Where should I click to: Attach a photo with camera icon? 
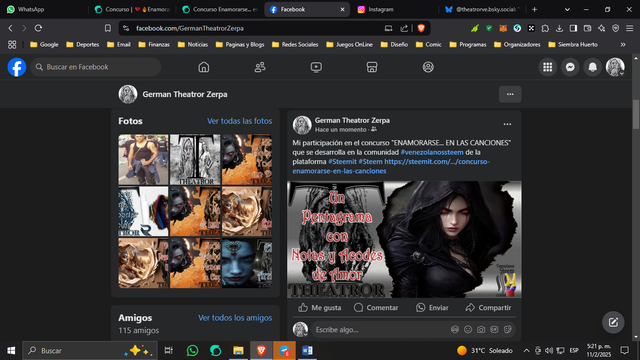point(481,329)
